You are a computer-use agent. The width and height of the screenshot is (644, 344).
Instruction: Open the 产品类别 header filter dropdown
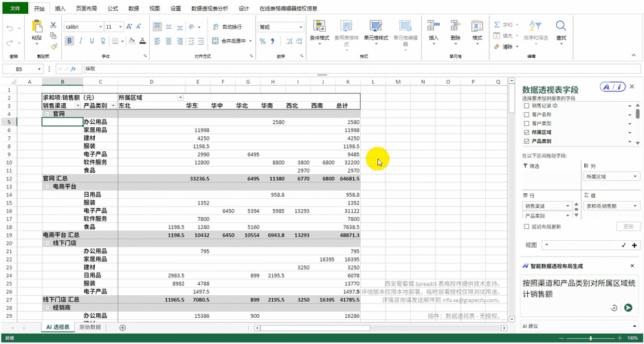point(113,106)
